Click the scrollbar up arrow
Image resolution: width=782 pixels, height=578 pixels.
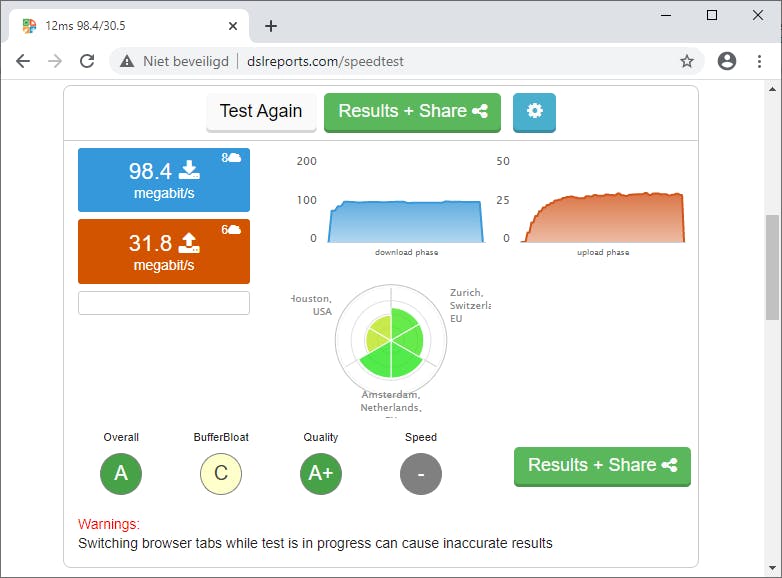(x=772, y=89)
